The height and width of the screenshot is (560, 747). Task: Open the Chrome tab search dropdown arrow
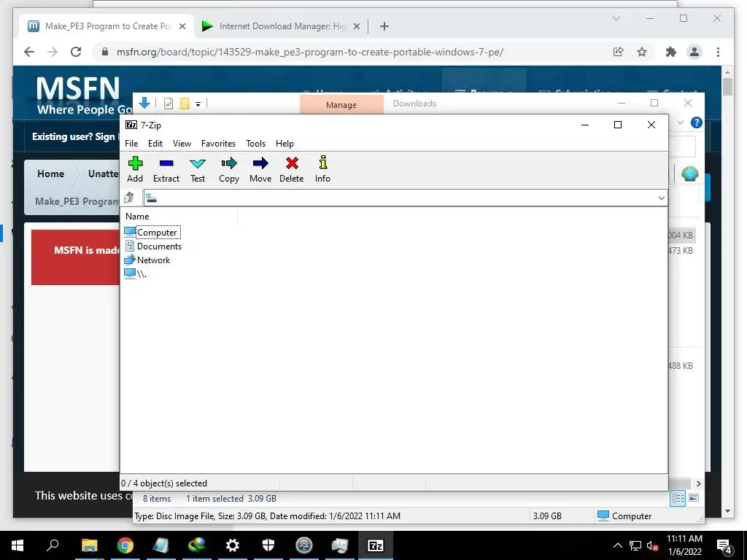616,18
